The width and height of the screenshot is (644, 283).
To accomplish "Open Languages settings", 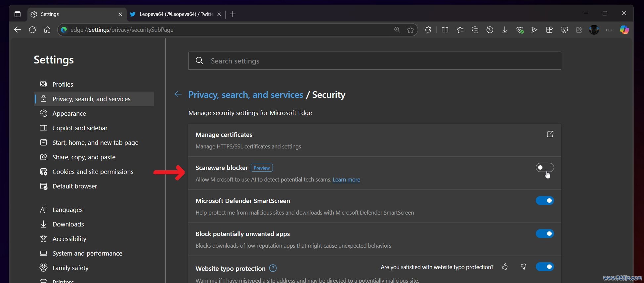I will 94,210.
